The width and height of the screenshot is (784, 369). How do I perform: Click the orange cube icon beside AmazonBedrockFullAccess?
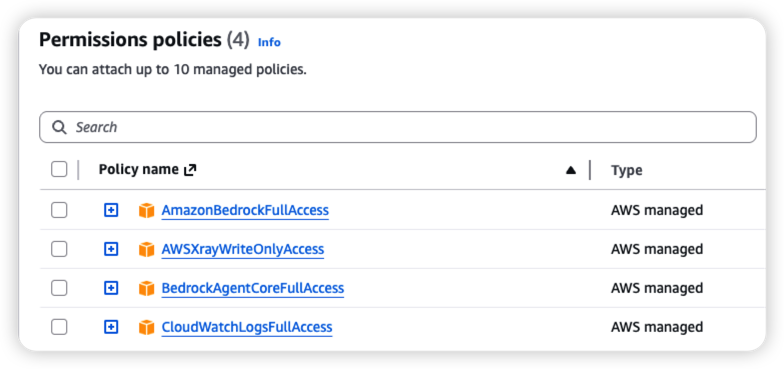(146, 210)
